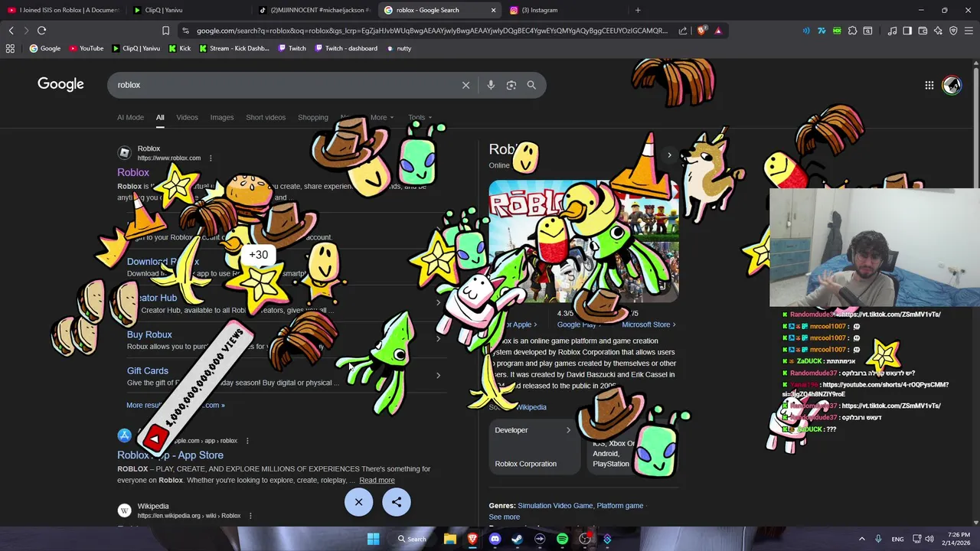Open the browser hamburger menu
980x551 pixels.
[969, 31]
